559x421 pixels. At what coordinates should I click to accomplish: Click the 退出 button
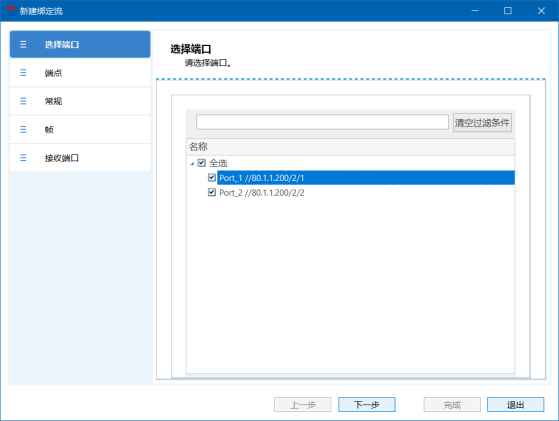point(516,405)
